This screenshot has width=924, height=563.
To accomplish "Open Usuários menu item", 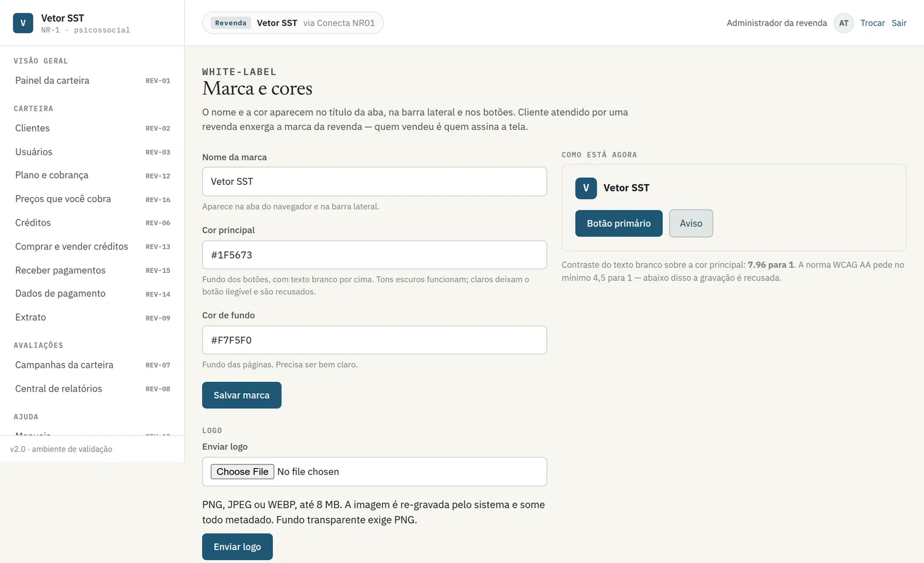I will pos(92,152).
